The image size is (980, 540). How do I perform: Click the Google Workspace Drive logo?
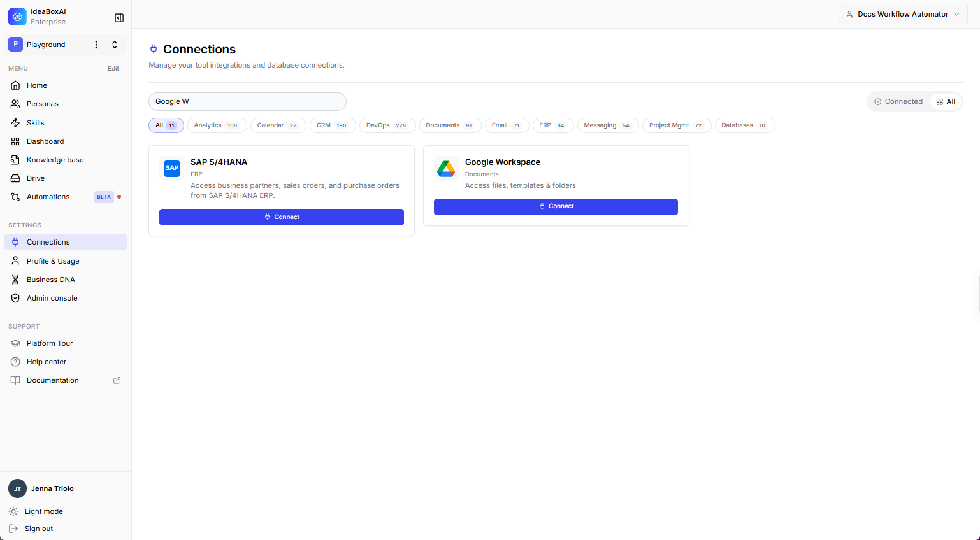coord(446,169)
